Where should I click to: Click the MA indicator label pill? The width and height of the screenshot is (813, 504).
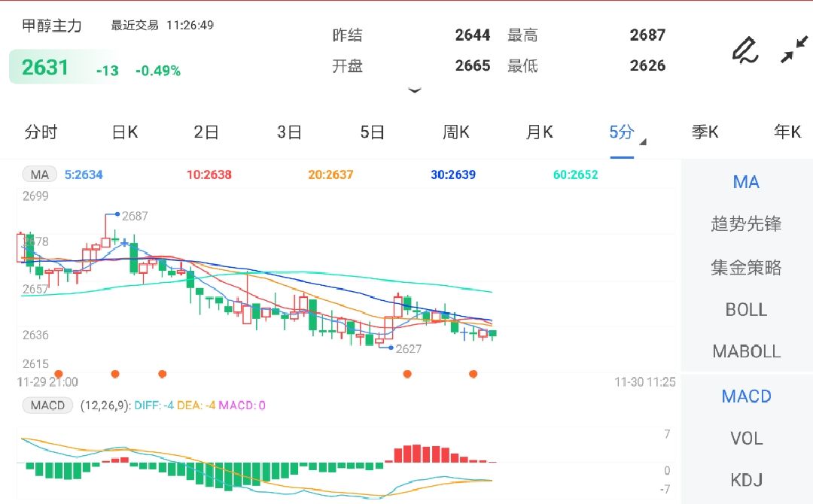(39, 175)
